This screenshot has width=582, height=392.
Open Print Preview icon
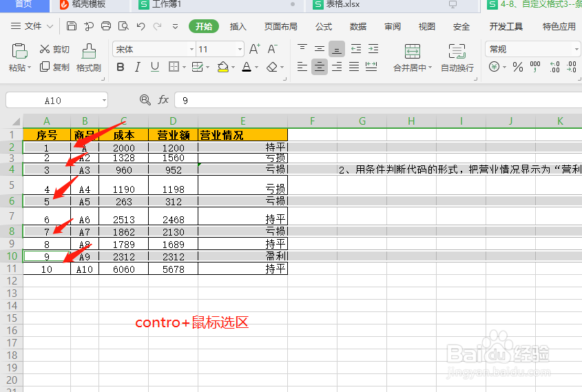coord(123,26)
